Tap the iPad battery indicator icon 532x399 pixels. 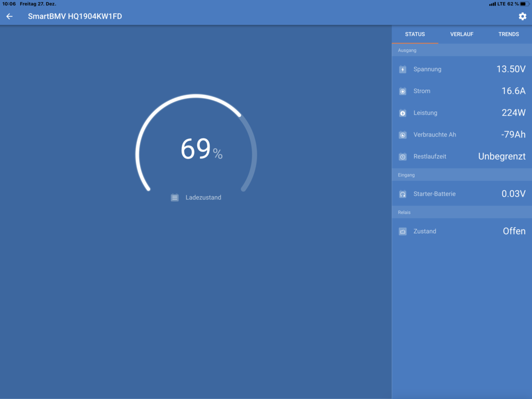[525, 4]
